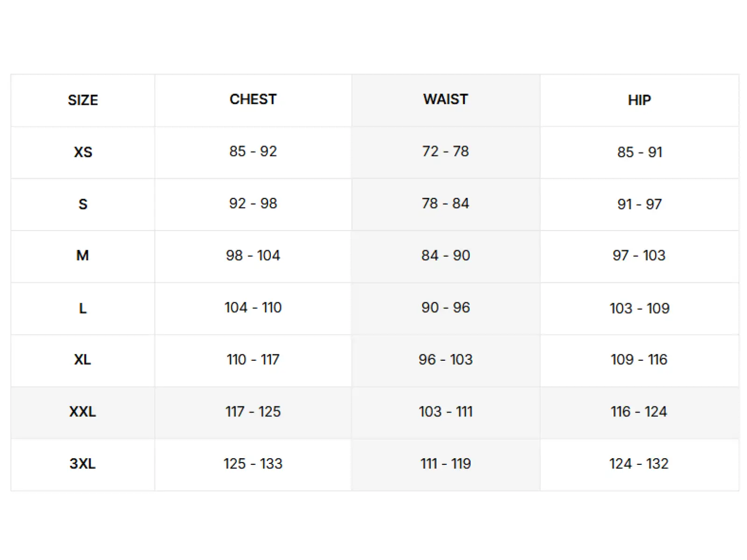
Task: Click hip value 116 - 124
Action: (x=639, y=412)
